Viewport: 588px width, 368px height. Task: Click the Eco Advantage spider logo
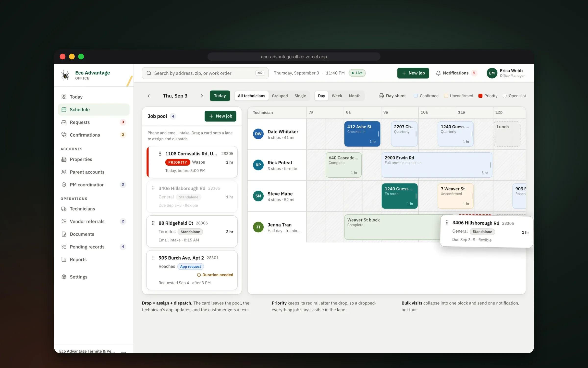pyautogui.click(x=65, y=75)
